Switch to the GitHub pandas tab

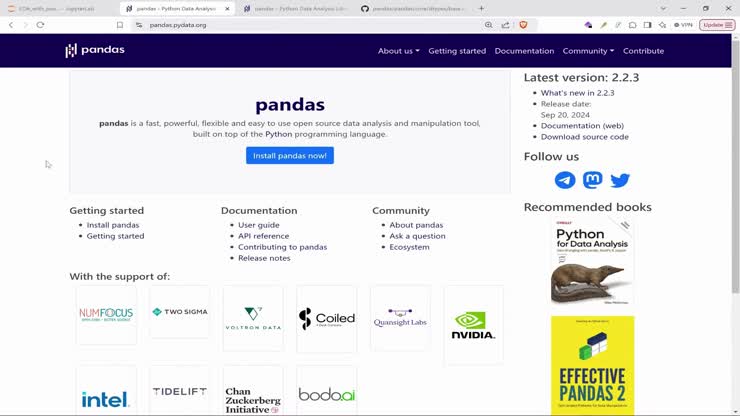coord(410,8)
